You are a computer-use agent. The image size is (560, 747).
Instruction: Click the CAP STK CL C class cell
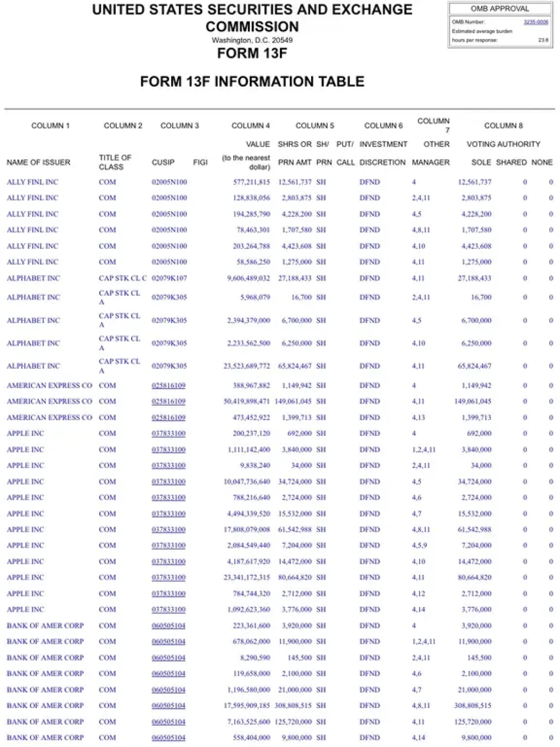click(x=123, y=278)
